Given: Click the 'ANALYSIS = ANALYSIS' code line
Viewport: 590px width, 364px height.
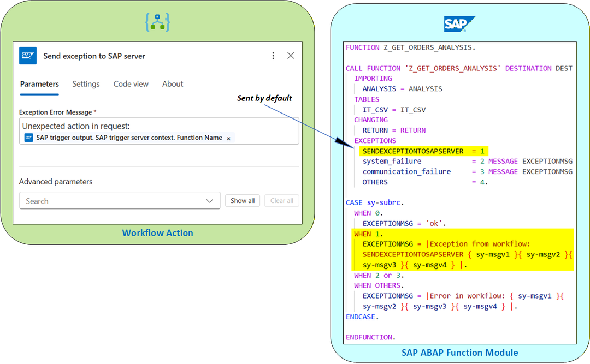Looking at the screenshot, I should coord(402,89).
